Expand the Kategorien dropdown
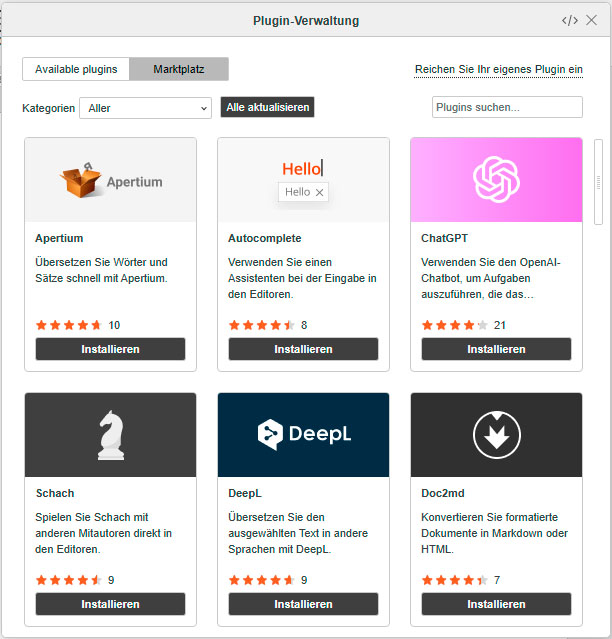Image resolution: width=612 pixels, height=639 pixels. click(145, 108)
